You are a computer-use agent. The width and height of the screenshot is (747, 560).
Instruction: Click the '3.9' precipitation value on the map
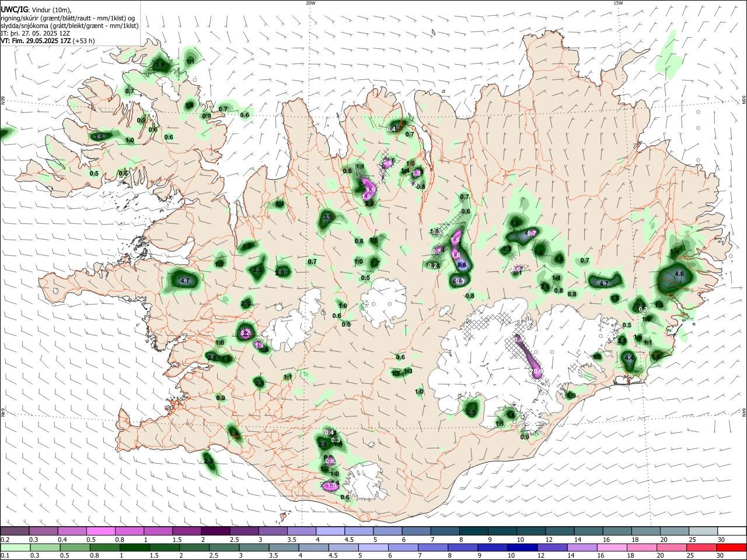point(327,217)
